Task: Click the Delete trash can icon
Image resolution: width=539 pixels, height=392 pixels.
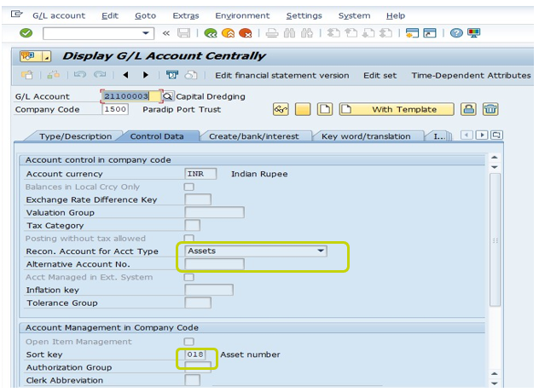Action: click(490, 110)
